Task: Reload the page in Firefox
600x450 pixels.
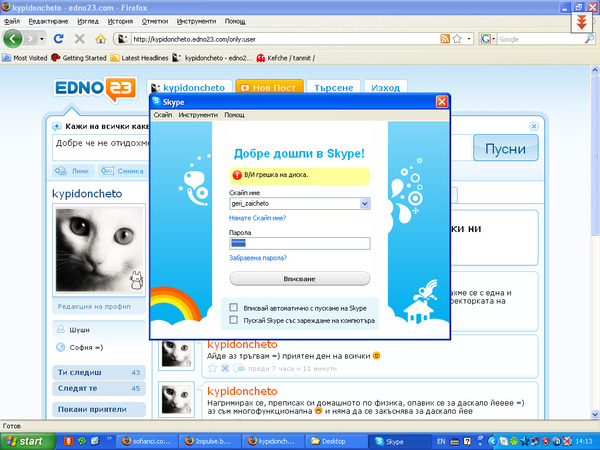Action: point(58,39)
